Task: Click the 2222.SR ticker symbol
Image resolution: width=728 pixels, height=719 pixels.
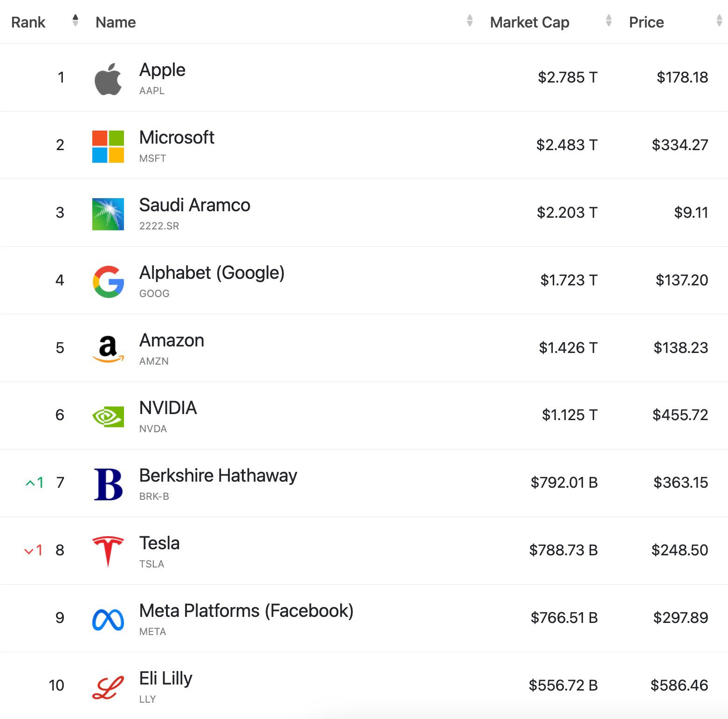Action: pyautogui.click(x=159, y=226)
